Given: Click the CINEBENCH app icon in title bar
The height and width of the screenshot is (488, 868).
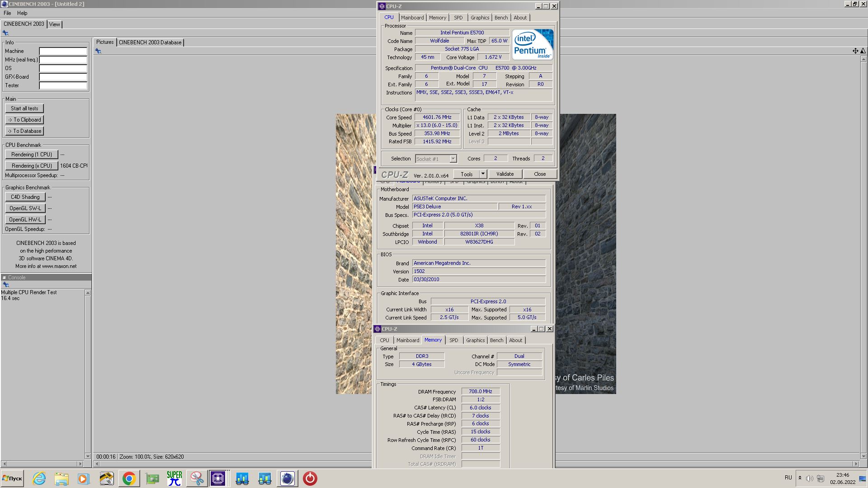Looking at the screenshot, I should coord(4,4).
